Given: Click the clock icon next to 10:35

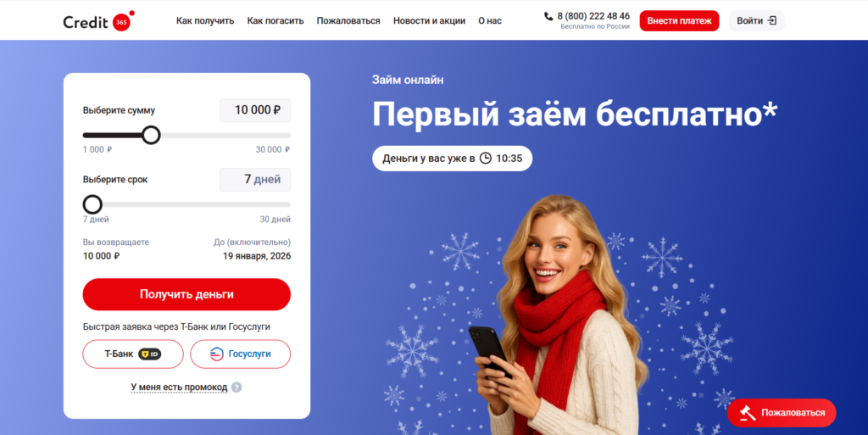Looking at the screenshot, I should pos(486,159).
